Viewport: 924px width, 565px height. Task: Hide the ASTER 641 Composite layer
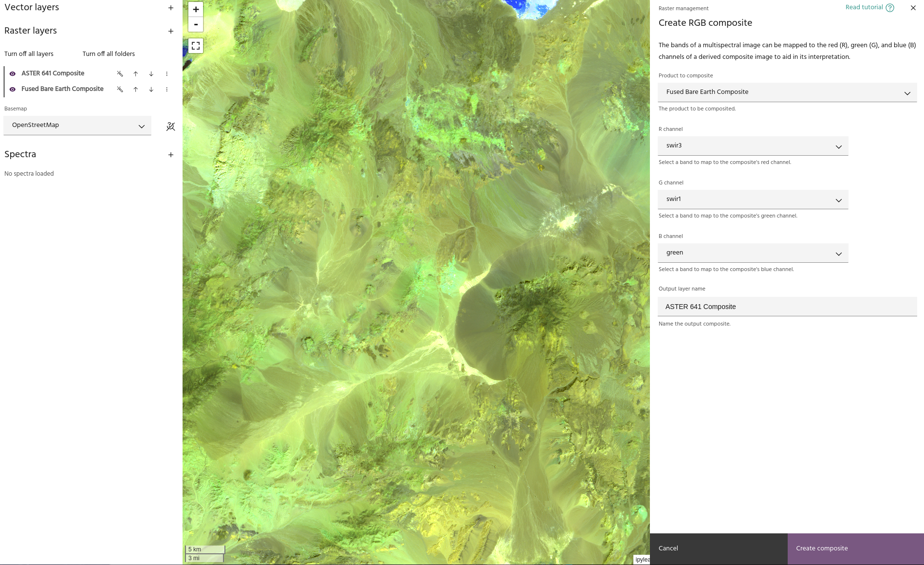point(13,74)
